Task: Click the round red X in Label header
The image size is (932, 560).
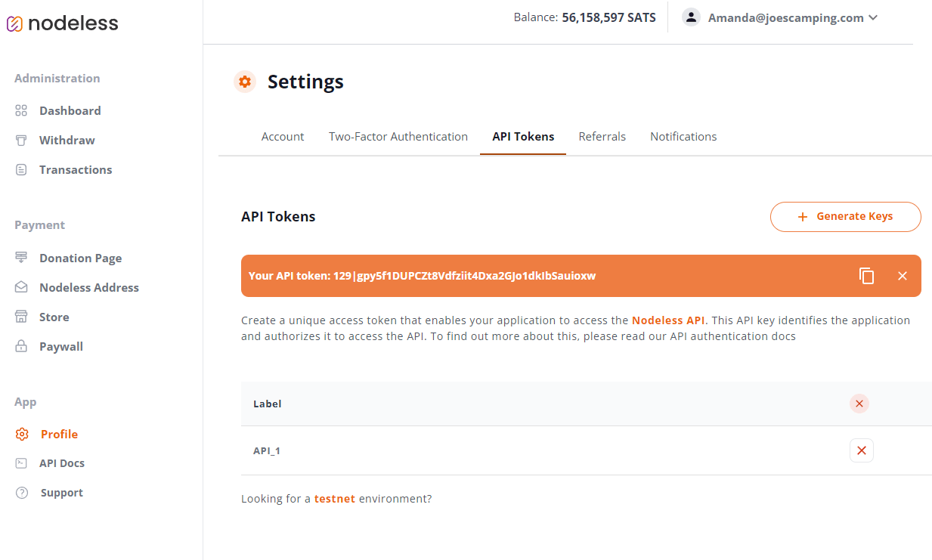Action: (859, 404)
